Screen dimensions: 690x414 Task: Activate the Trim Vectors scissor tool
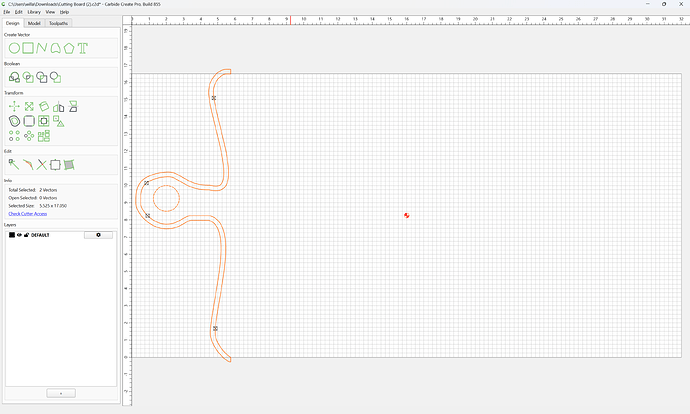[x=42, y=165]
